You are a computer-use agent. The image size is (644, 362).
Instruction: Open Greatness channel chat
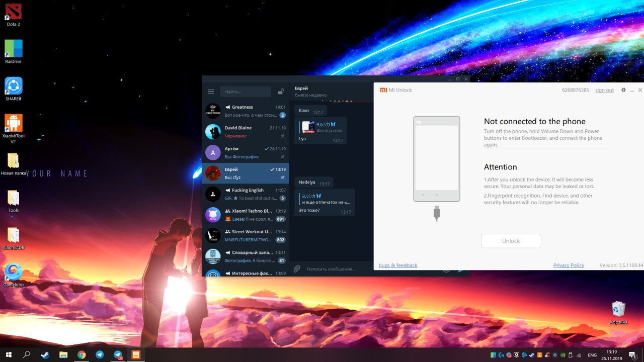pos(246,111)
